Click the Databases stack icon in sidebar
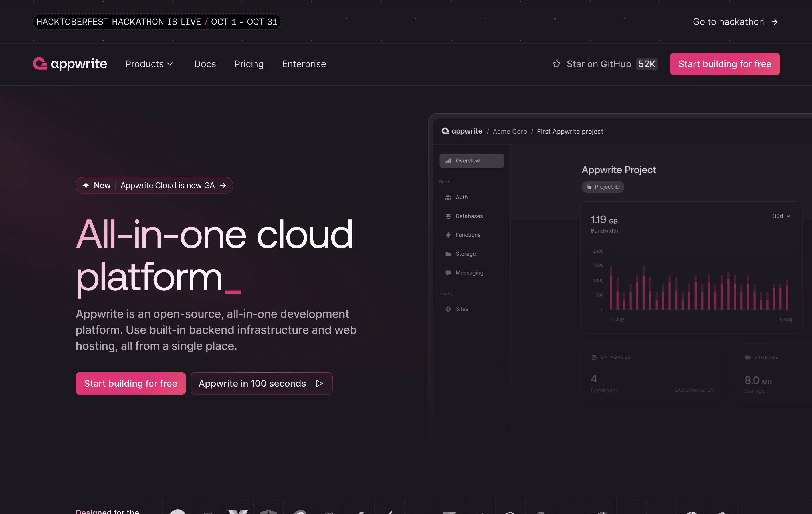The width and height of the screenshot is (812, 514). [448, 216]
